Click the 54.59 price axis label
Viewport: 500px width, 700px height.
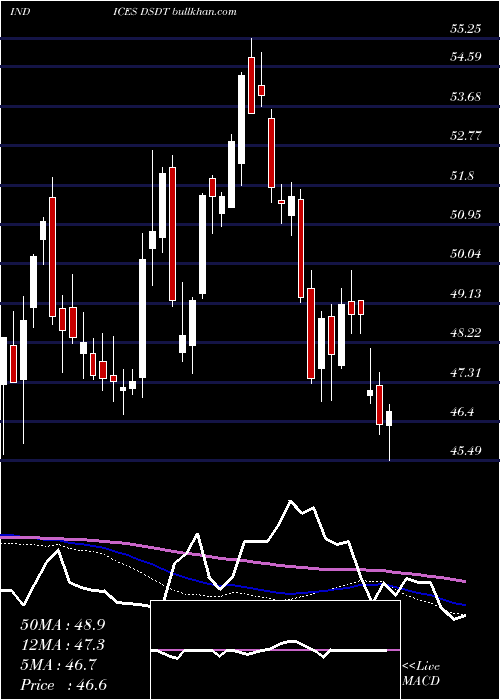[x=466, y=57]
